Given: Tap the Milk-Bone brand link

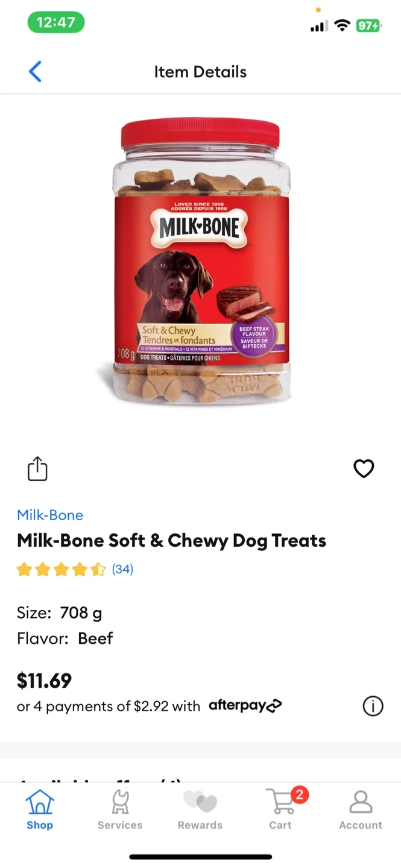Looking at the screenshot, I should (50, 515).
